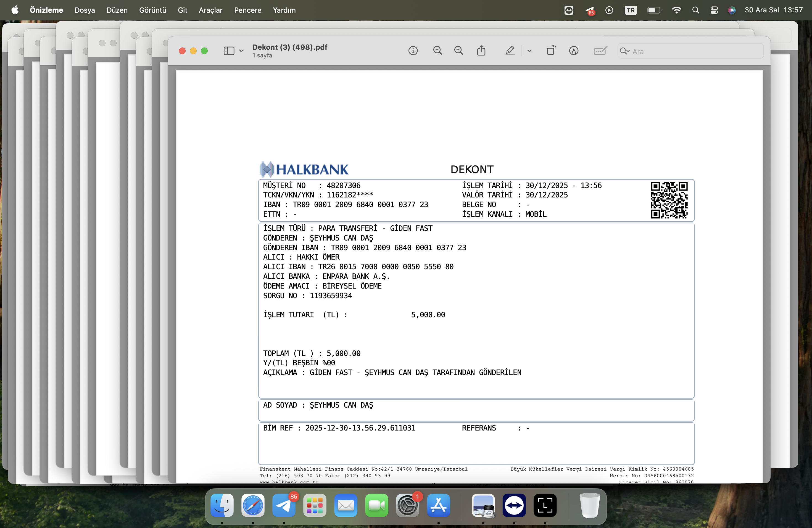Open the Araçlar menu
Screen dimensions: 812x528
(x=210, y=10)
